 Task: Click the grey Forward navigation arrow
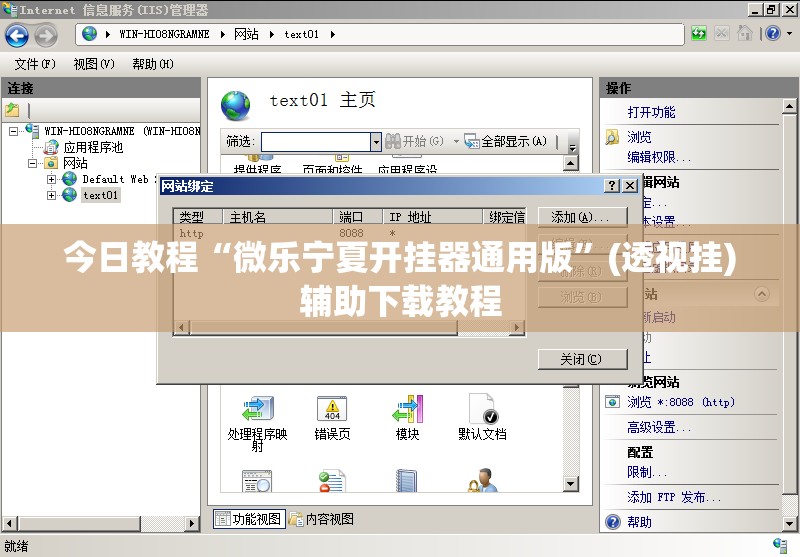click(x=46, y=35)
